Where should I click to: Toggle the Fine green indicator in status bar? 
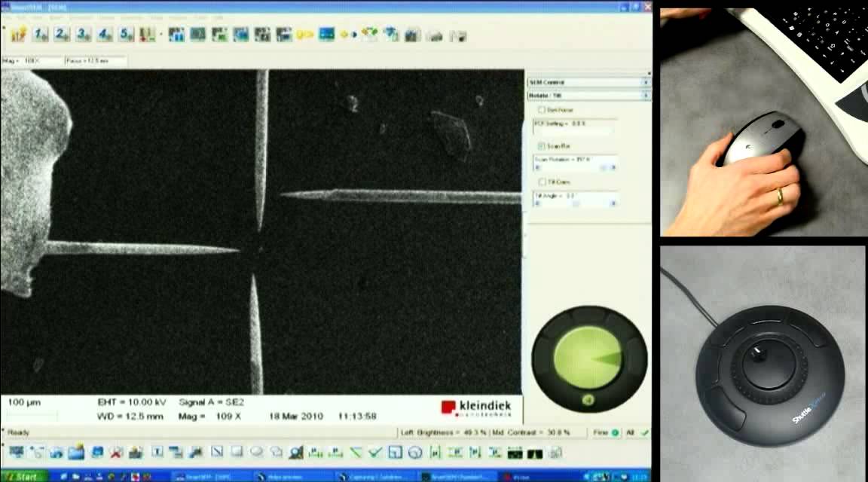[615, 432]
